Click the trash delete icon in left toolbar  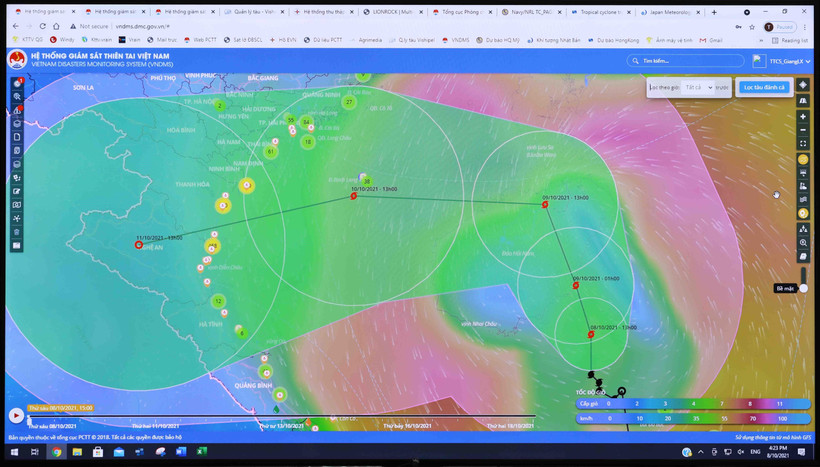click(x=17, y=231)
